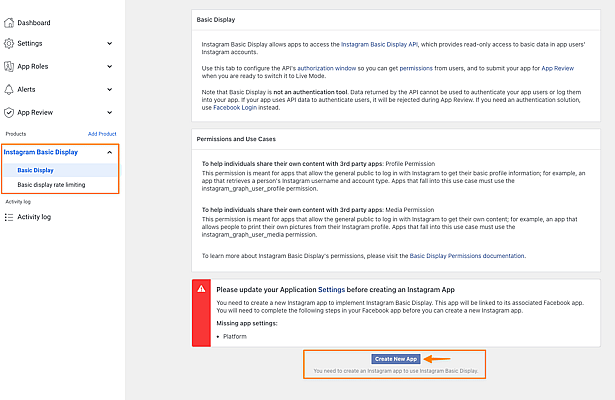Click the Activity log section label
The width and height of the screenshot is (615, 400).
(x=18, y=202)
